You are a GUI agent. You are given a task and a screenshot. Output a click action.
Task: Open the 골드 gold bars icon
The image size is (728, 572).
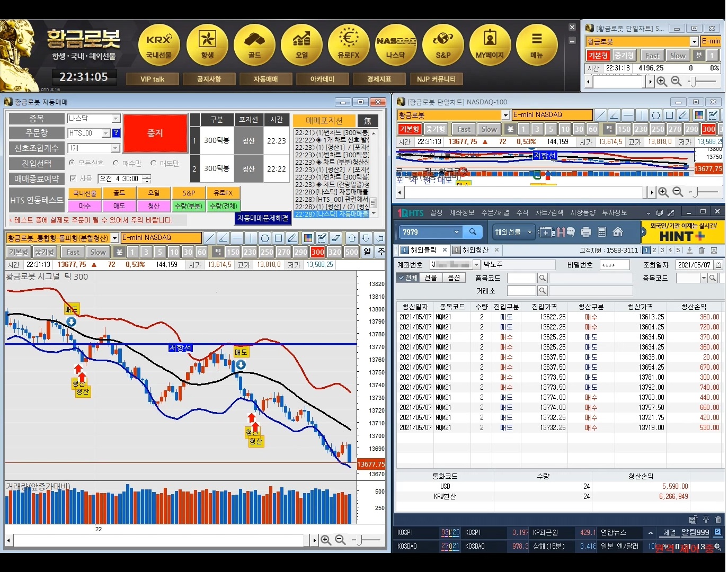[x=254, y=44]
